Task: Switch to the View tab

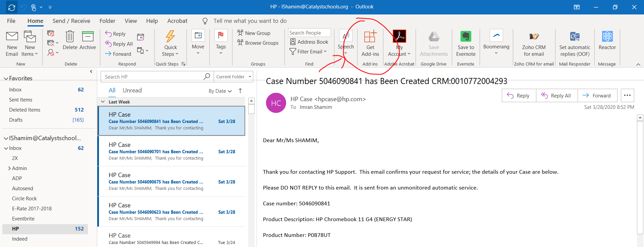Action: [131, 21]
